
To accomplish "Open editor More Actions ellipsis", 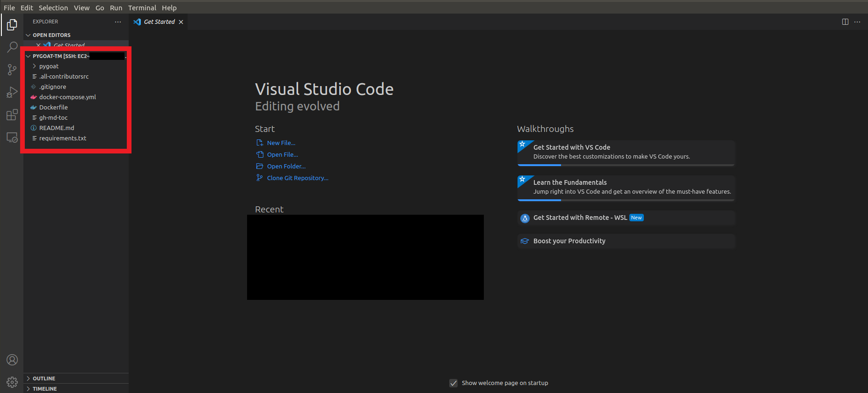I will coord(857,22).
